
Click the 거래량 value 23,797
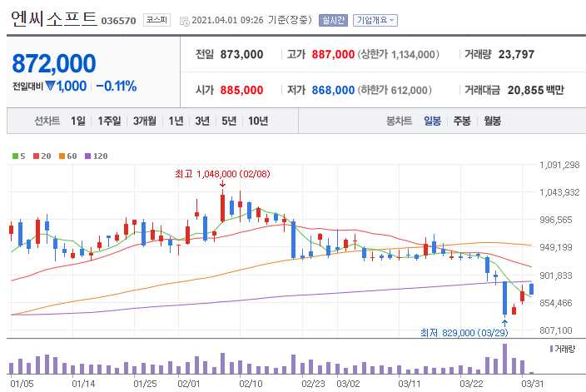516,55
